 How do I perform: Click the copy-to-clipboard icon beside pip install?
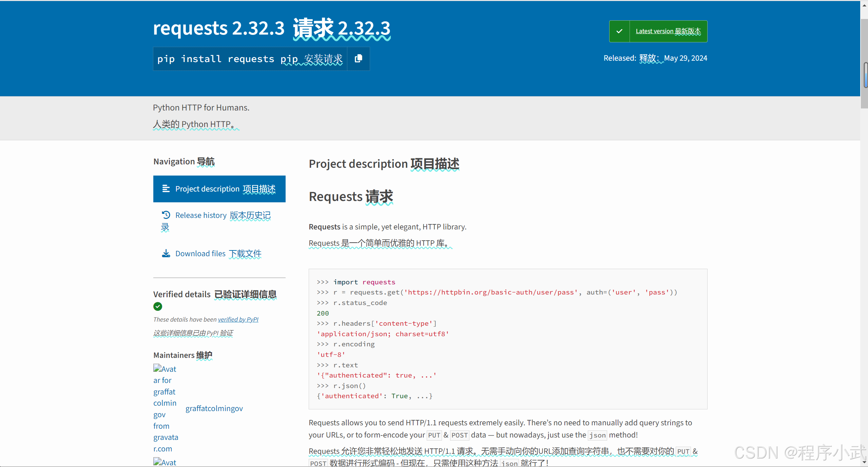(358, 59)
